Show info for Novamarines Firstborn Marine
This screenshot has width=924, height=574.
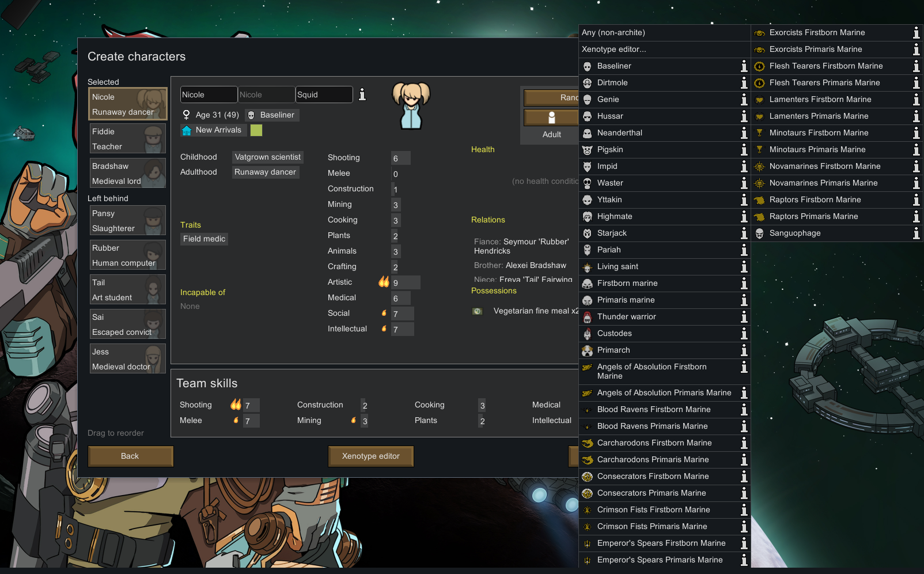(916, 167)
